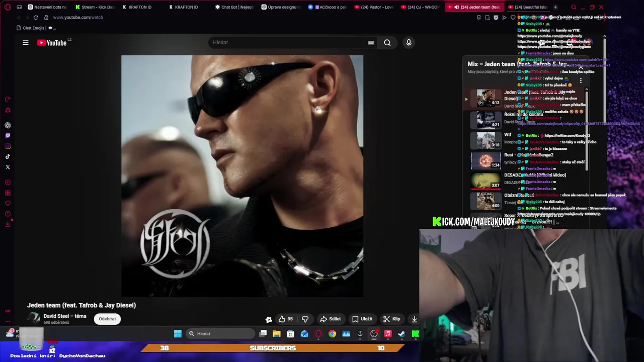The width and height of the screenshot is (644, 362).
Task: Open TikTok in the Opera sidebar
Action: (x=8, y=156)
